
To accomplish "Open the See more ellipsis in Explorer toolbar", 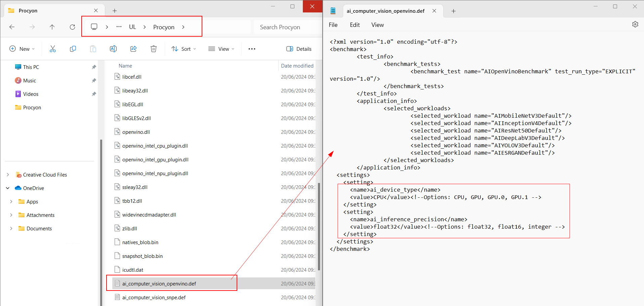I will [x=252, y=49].
